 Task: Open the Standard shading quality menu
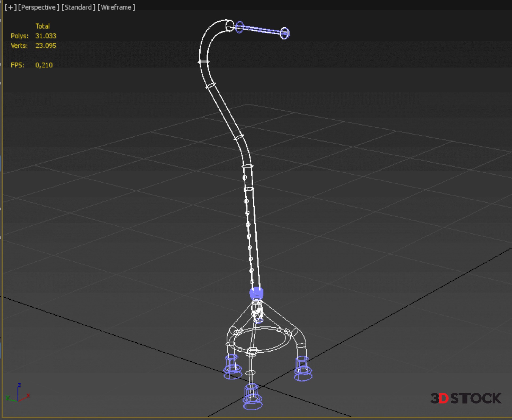[78, 7]
